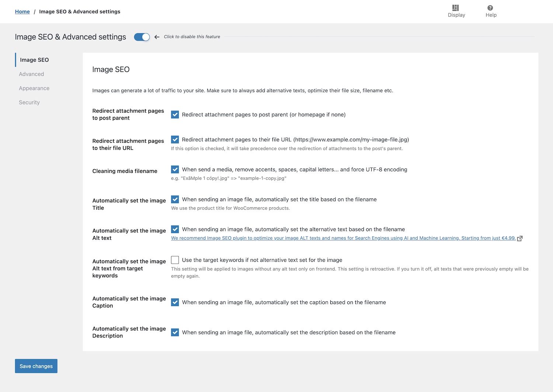Click the Save changes button

tap(36, 366)
